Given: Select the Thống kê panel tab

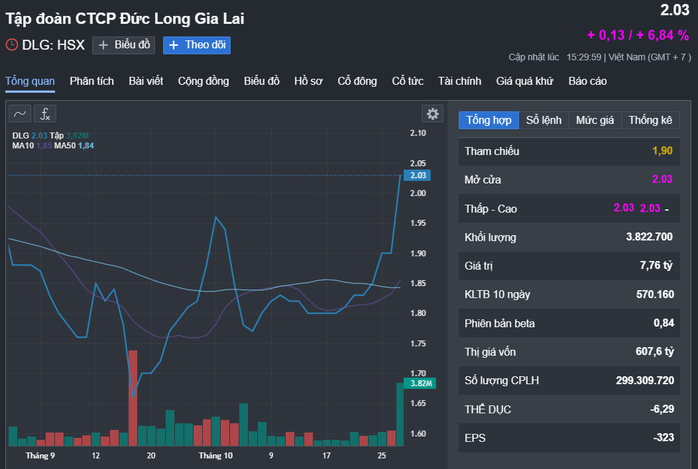Looking at the screenshot, I should click(x=650, y=120).
